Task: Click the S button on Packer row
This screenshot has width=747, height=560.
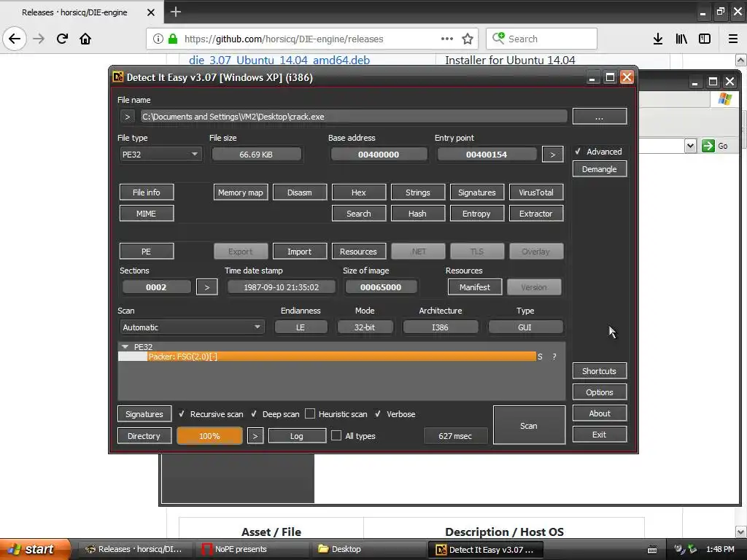Action: click(540, 356)
